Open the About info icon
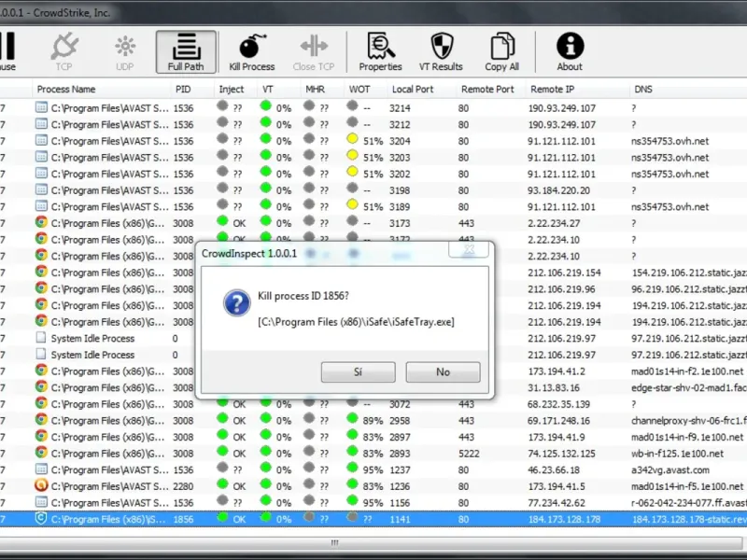The image size is (747, 560). click(570, 51)
